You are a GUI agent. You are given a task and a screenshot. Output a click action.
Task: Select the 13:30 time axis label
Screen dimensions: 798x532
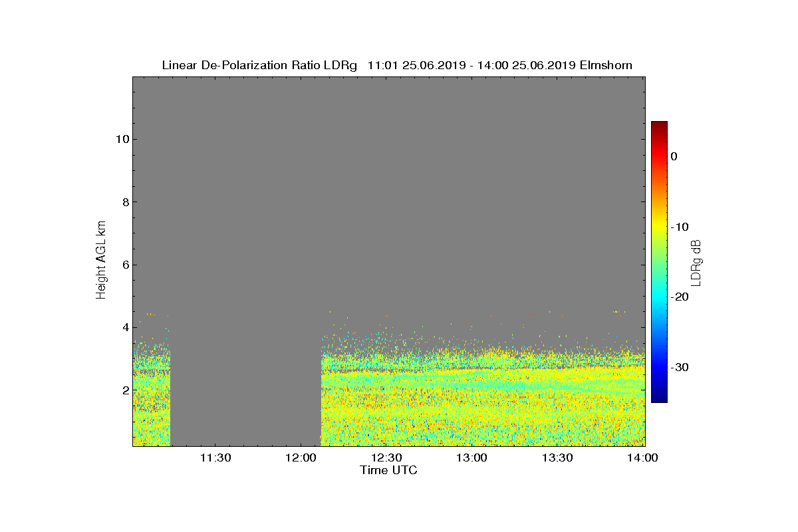tap(557, 458)
